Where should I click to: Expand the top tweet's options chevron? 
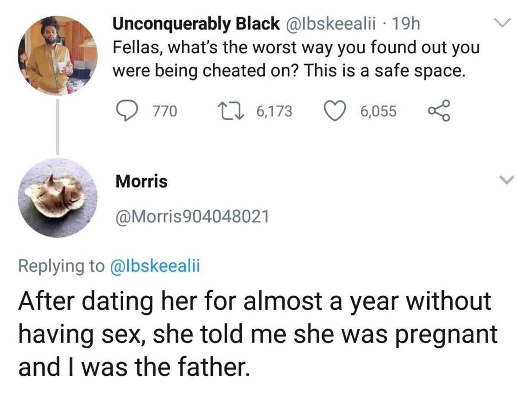503,22
